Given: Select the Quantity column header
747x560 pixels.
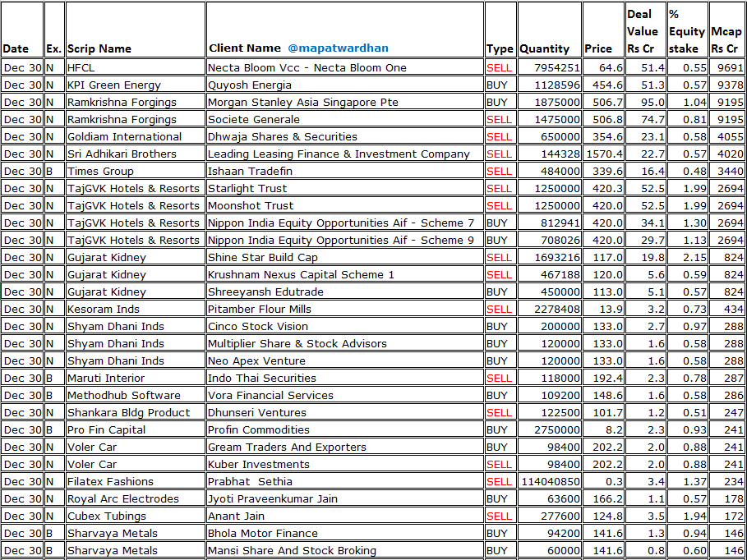Looking at the screenshot, I should (x=549, y=30).
